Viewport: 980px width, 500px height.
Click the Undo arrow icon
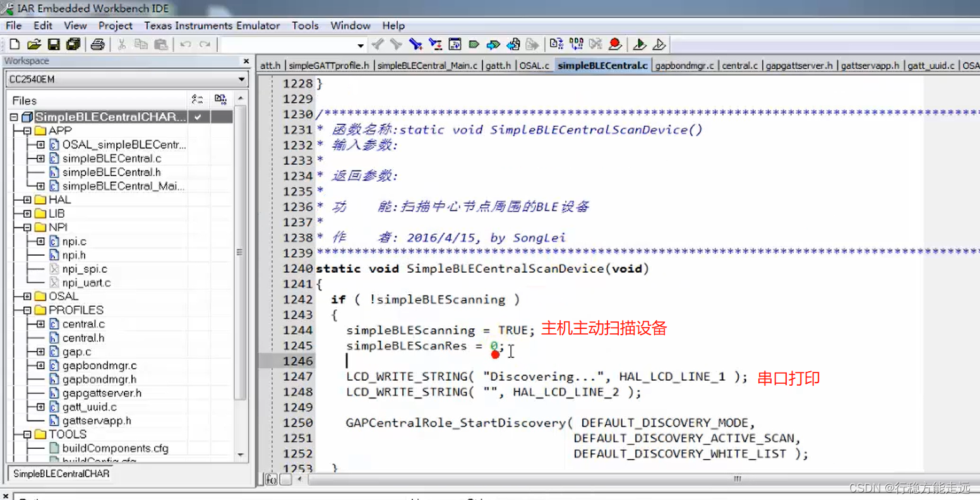pos(185,44)
